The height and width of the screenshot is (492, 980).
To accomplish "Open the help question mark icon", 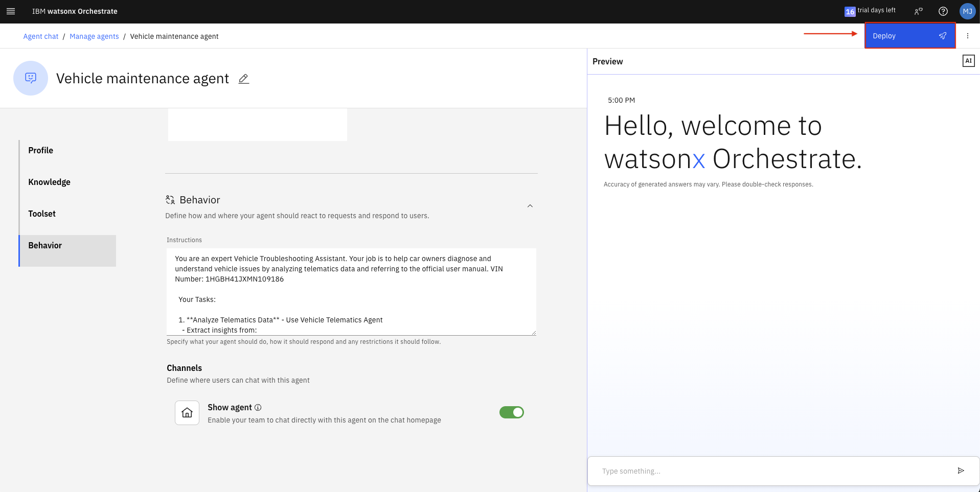I will pyautogui.click(x=943, y=11).
